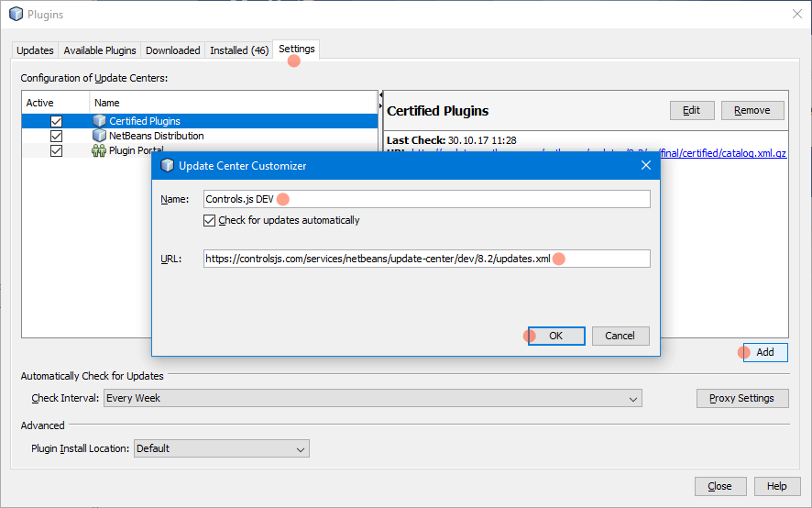Open the Plugin Install Location dropdown
The width and height of the screenshot is (812, 508).
point(222,448)
